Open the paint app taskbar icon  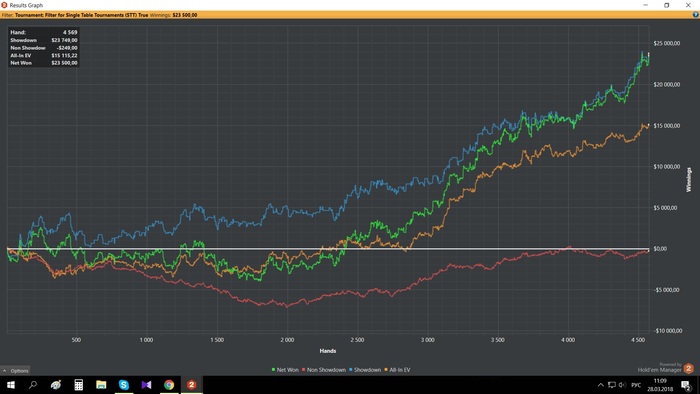click(56, 385)
